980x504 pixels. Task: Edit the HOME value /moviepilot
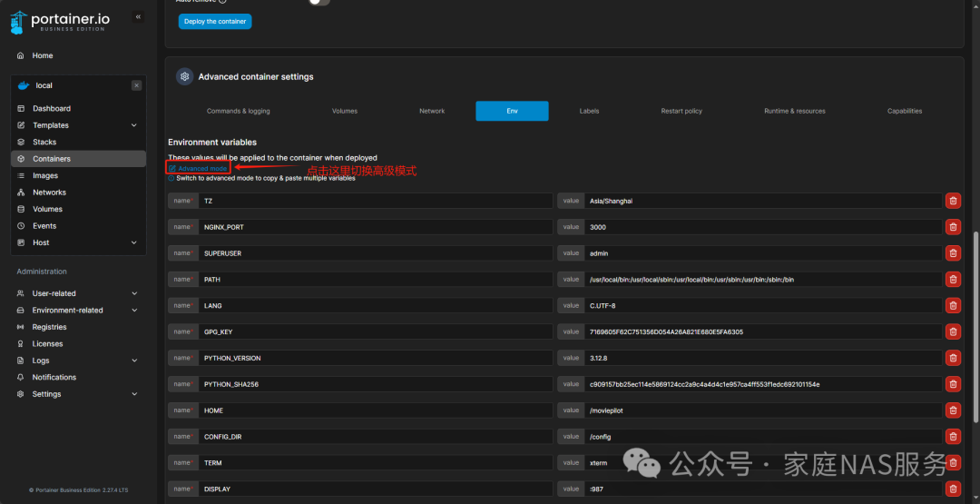click(763, 410)
